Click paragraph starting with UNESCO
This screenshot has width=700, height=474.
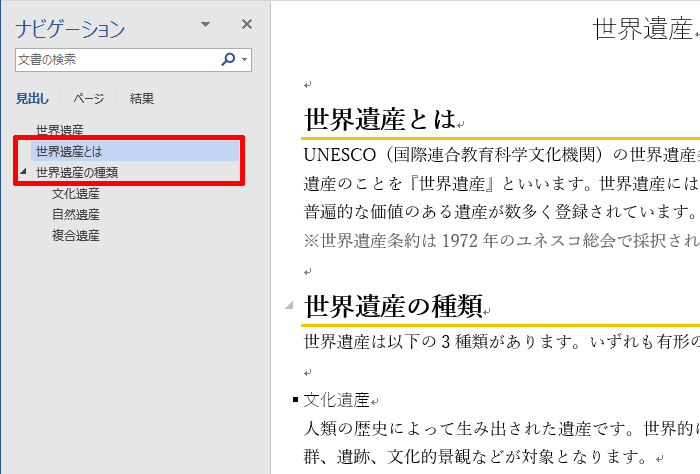pyautogui.click(x=501, y=155)
